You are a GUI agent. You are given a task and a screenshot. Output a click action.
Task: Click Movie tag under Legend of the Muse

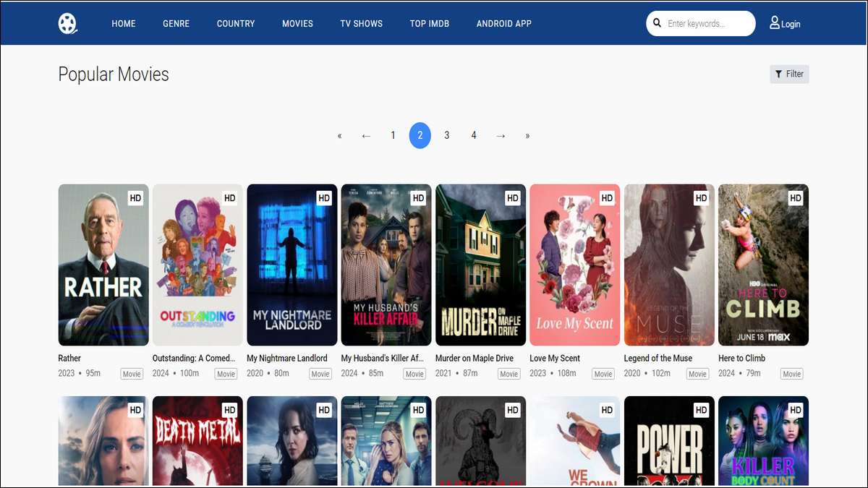698,374
